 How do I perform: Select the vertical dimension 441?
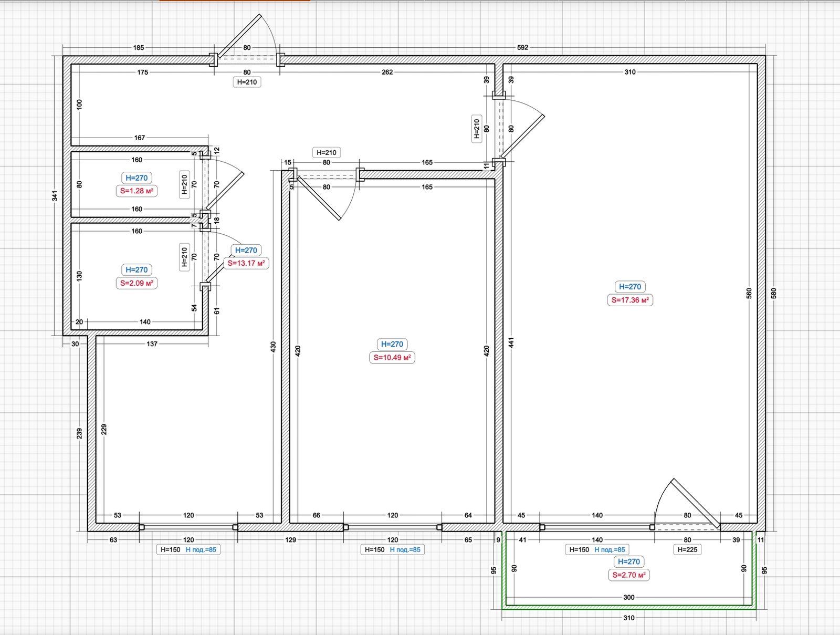[x=511, y=342]
